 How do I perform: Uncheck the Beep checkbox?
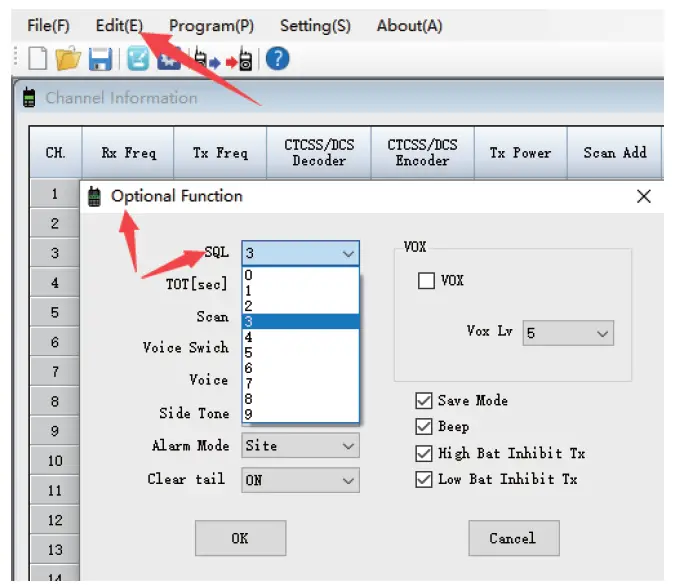tap(424, 427)
